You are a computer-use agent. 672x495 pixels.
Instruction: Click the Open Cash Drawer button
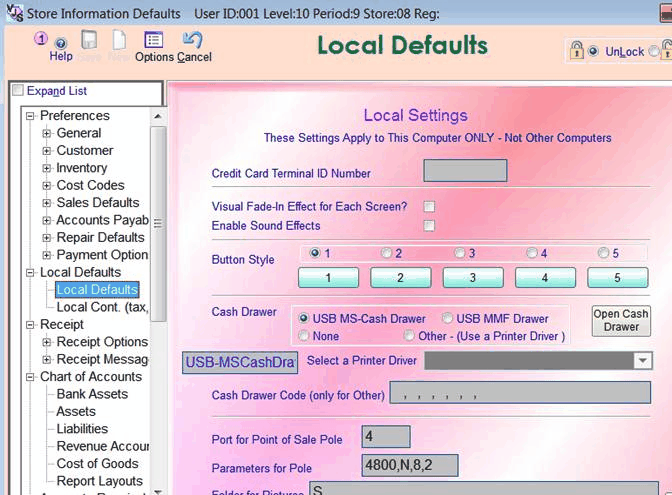621,321
